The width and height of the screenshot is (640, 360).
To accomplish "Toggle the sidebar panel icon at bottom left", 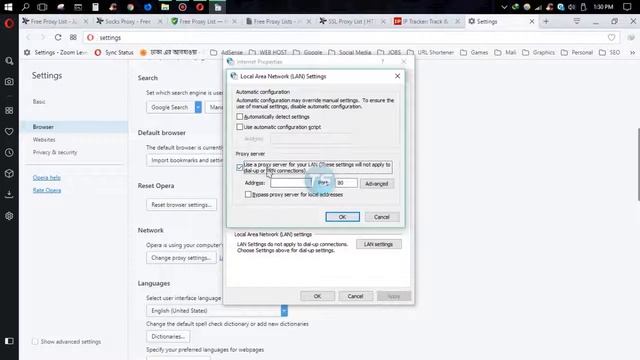I will pos(9,341).
